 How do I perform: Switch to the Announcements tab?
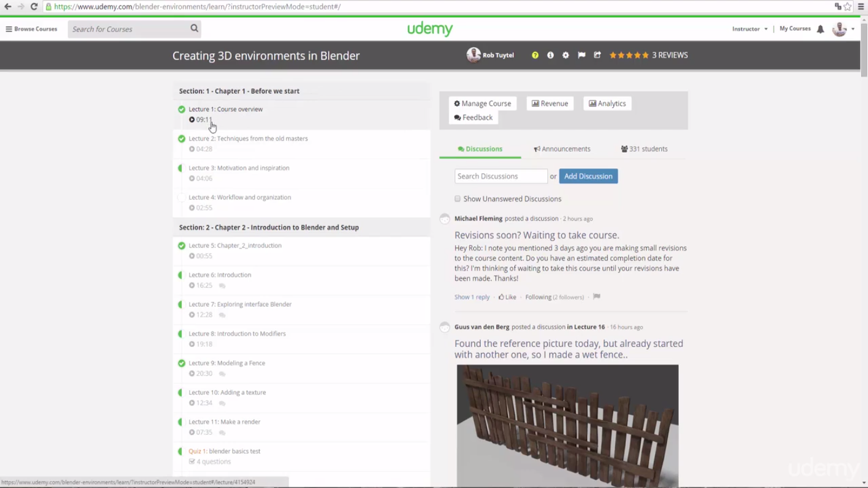click(562, 149)
